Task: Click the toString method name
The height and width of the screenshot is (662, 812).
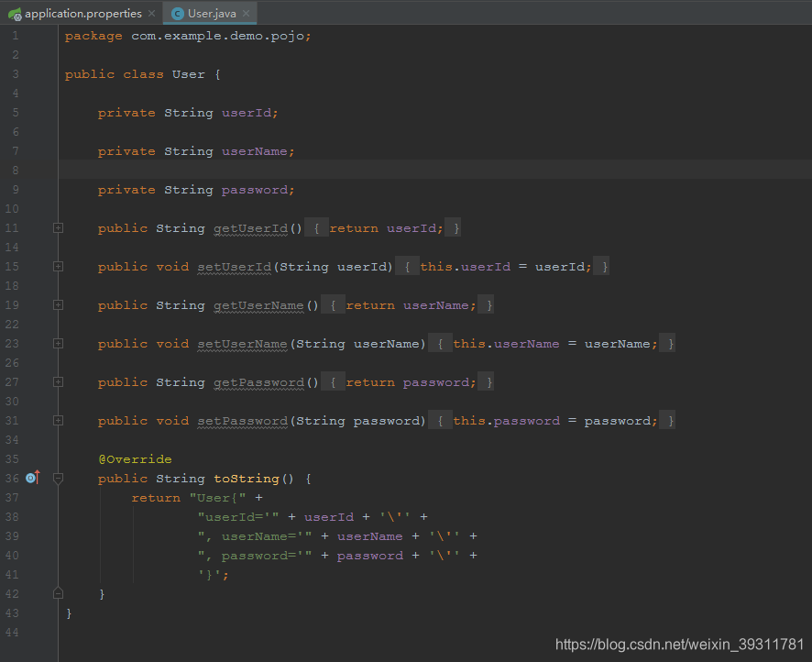Action: click(x=247, y=479)
